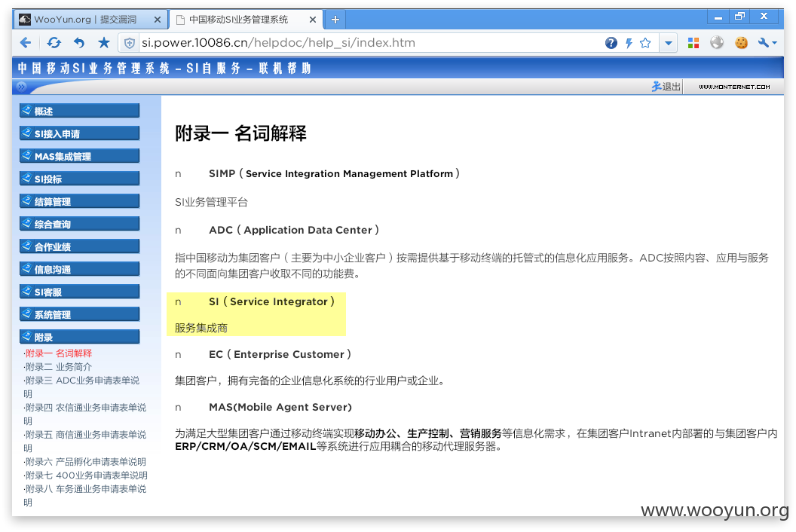Click the cookie extension icon

click(741, 43)
